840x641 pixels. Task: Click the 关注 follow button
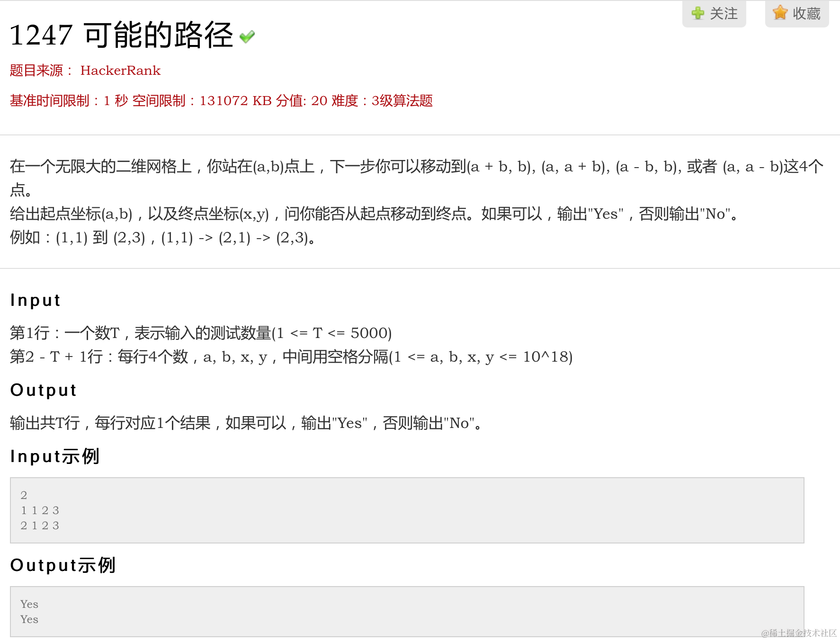click(714, 14)
